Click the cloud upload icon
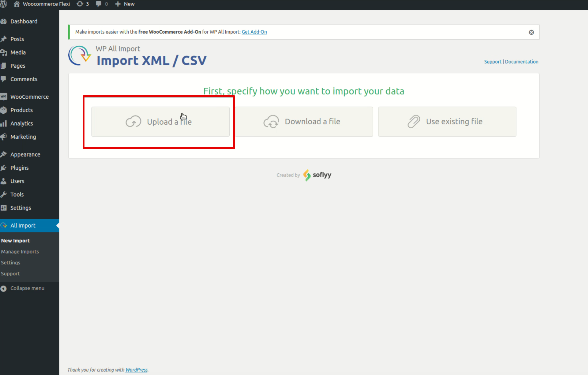This screenshot has height=375, width=588. click(x=133, y=122)
